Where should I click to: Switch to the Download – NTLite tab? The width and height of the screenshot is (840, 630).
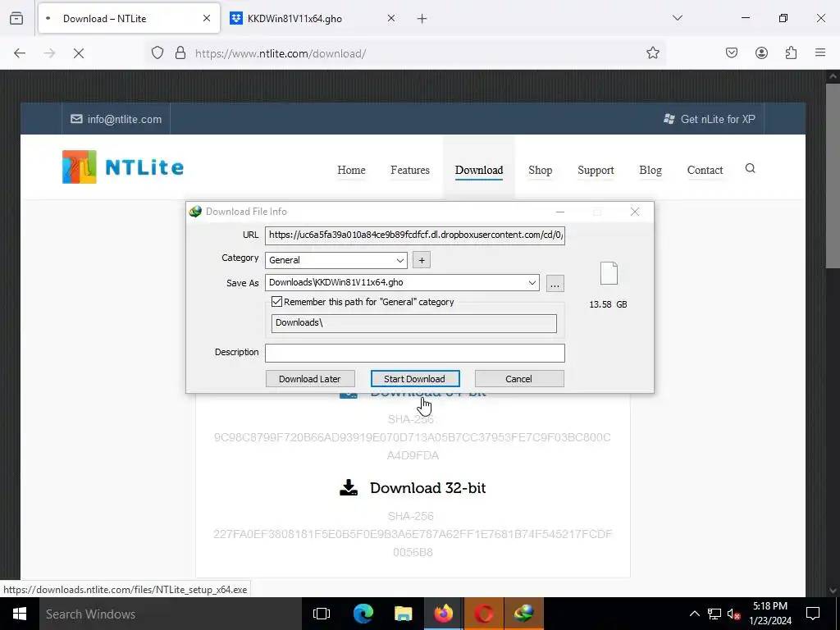pyautogui.click(x=129, y=19)
